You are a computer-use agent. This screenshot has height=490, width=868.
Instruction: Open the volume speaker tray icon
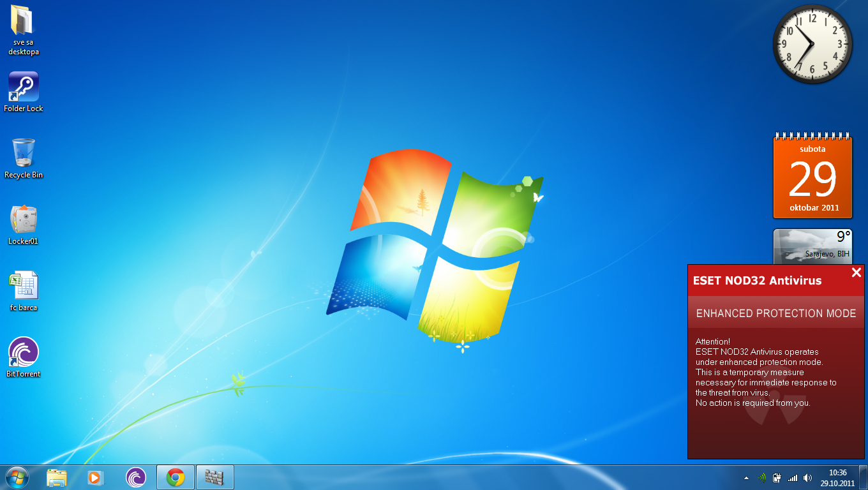(807, 477)
